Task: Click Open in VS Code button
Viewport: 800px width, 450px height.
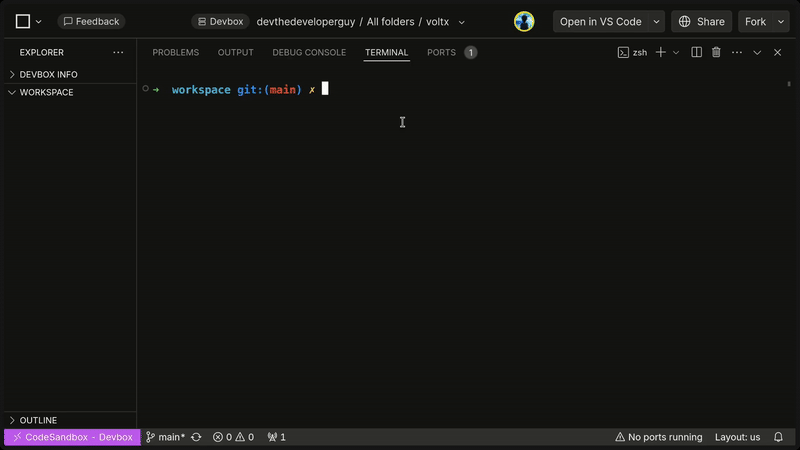Action: pyautogui.click(x=601, y=21)
